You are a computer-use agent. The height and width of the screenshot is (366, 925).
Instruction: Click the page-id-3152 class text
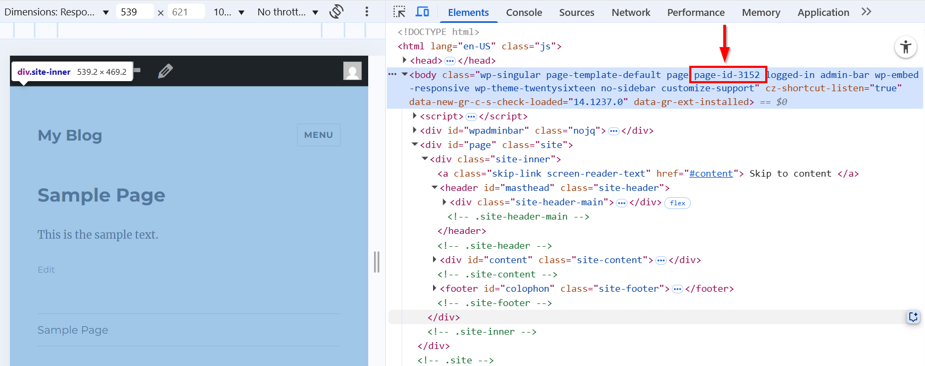[727, 74]
